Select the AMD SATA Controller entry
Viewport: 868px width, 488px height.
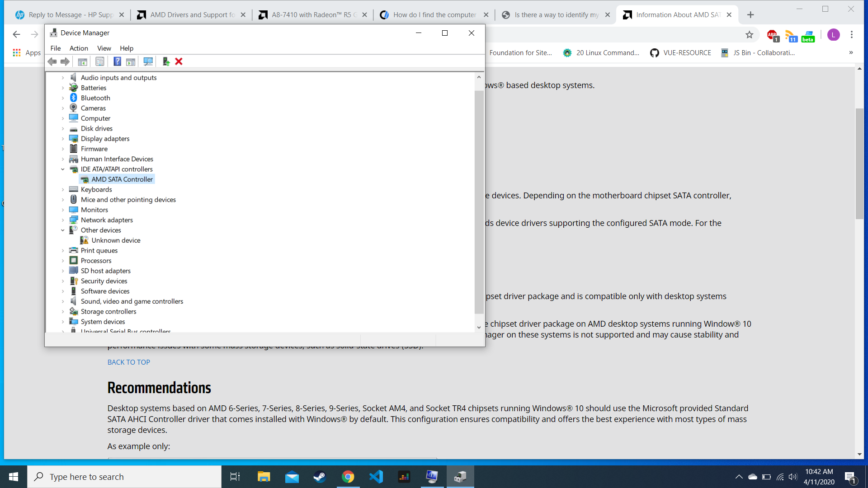(x=122, y=179)
